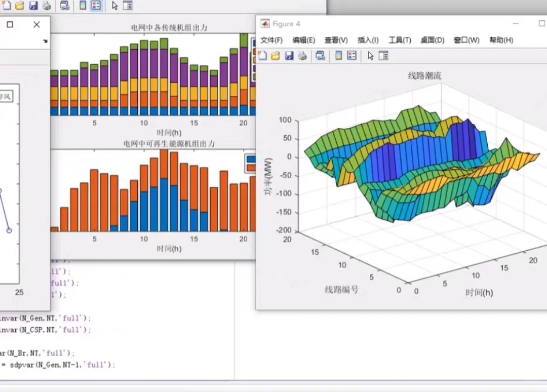Open 桌面(D) menu in Figure 4
Viewport: 547px width, 392px height.
(x=432, y=40)
